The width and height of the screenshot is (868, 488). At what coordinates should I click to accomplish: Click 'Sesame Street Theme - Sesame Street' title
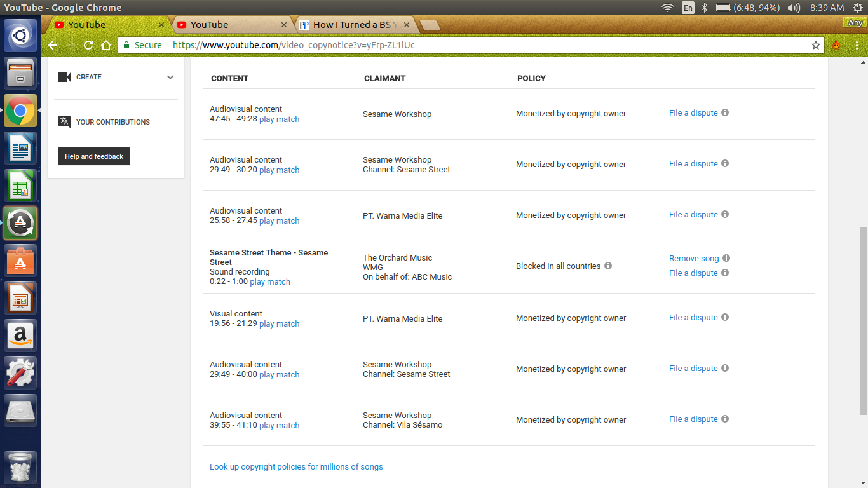tap(269, 257)
